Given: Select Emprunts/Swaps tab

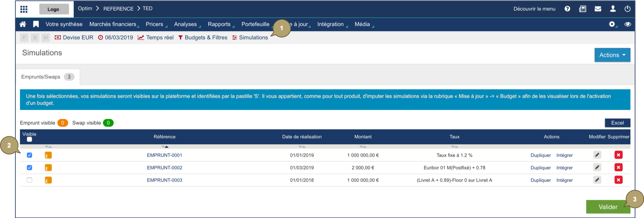Looking at the screenshot, I should pos(48,77).
